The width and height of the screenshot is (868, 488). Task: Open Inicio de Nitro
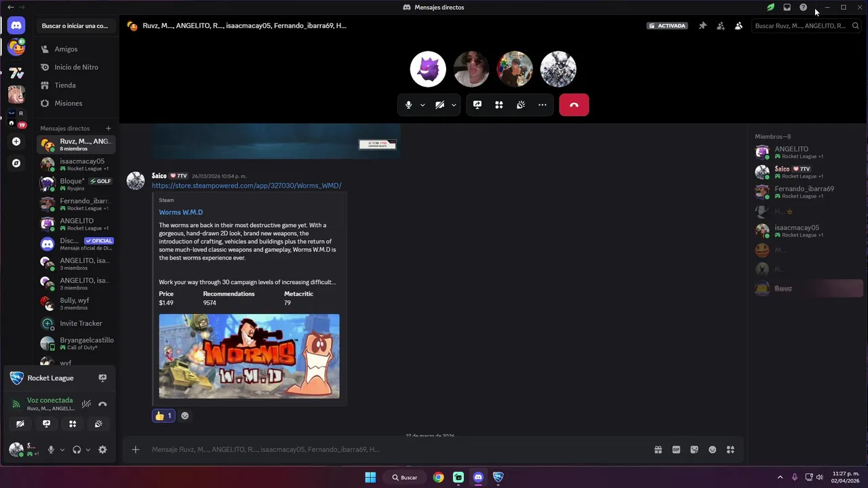tap(76, 67)
